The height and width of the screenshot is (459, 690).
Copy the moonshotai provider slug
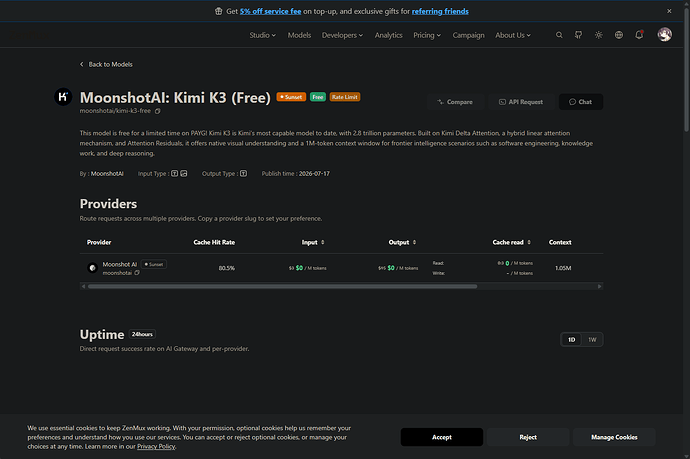coord(137,273)
